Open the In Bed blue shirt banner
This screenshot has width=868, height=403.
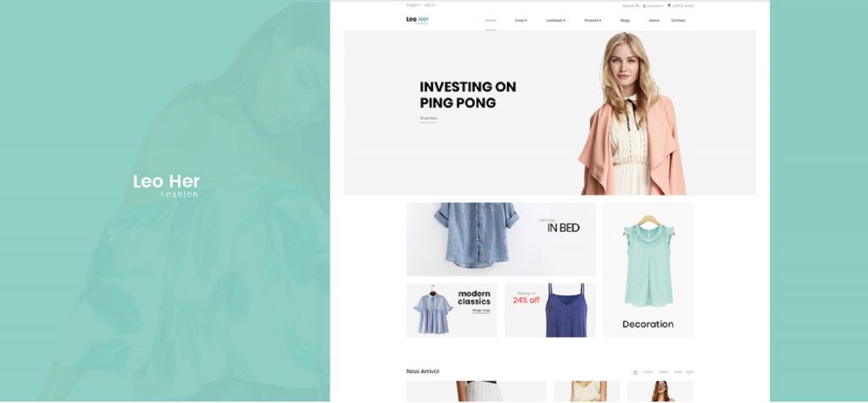click(501, 240)
